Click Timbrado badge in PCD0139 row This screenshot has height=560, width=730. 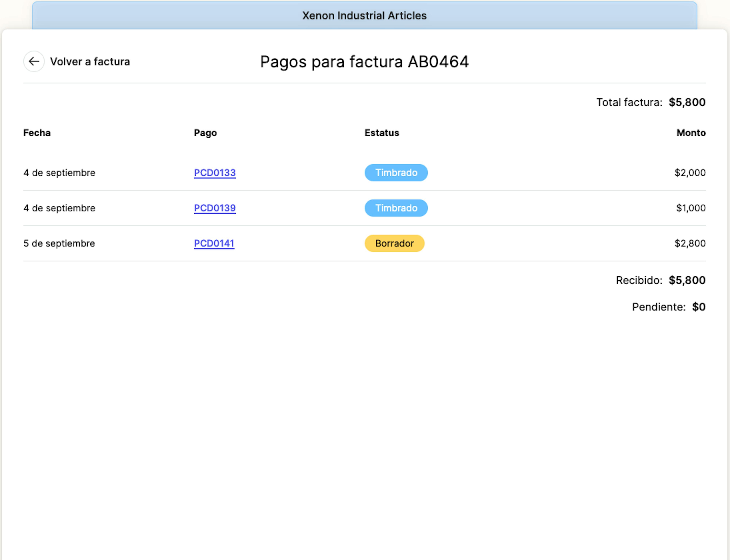pos(396,208)
